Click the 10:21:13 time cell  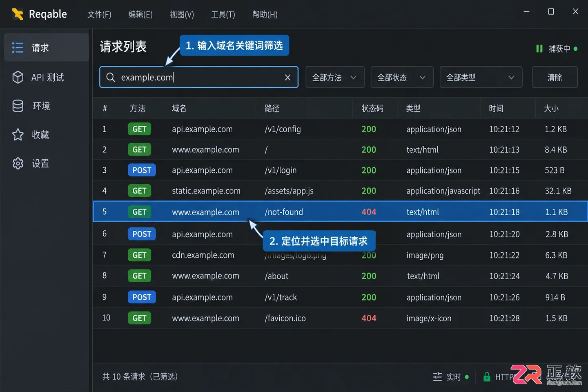504,149
